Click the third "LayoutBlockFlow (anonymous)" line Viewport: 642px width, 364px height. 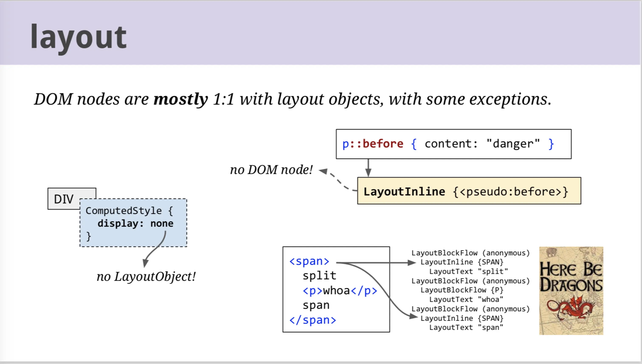(x=471, y=309)
